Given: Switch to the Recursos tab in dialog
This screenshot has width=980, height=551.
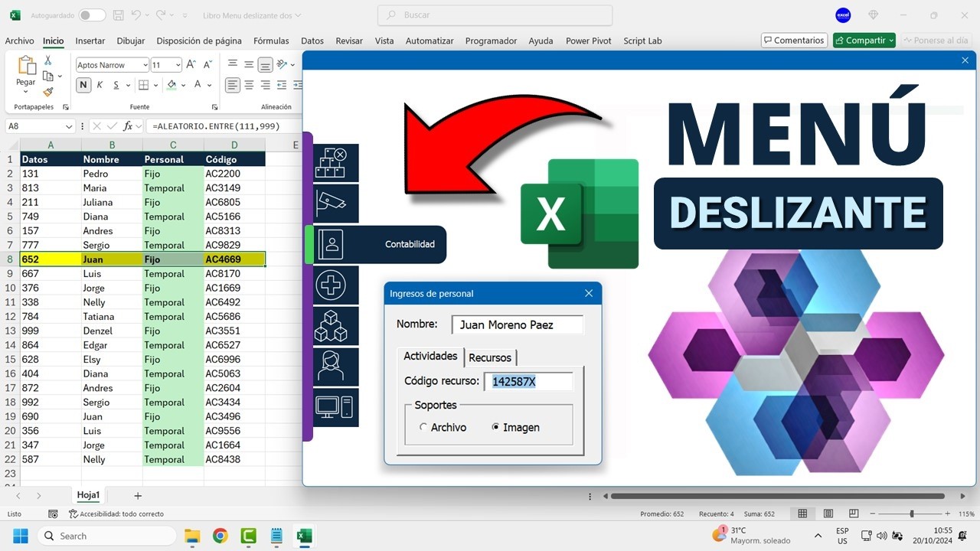Looking at the screenshot, I should 490,357.
